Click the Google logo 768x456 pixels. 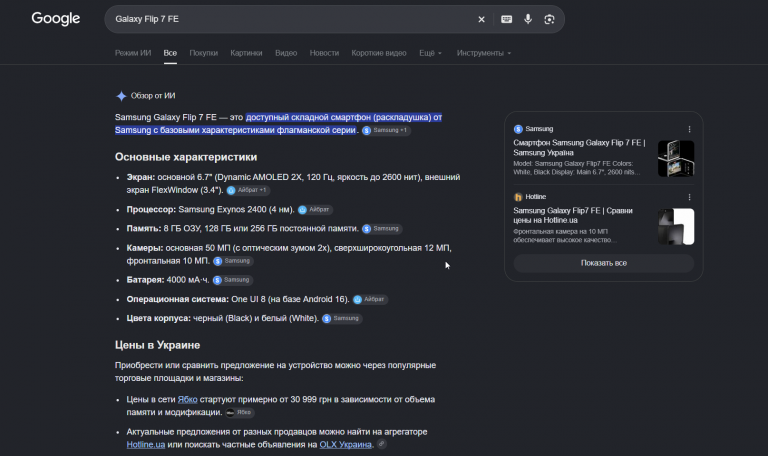55,19
